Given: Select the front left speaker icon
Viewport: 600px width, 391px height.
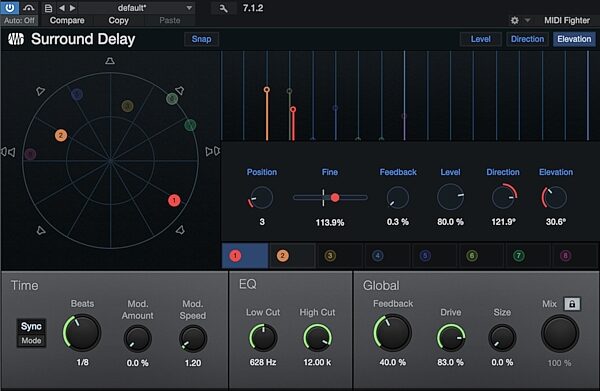Looking at the screenshot, I should [x=40, y=91].
